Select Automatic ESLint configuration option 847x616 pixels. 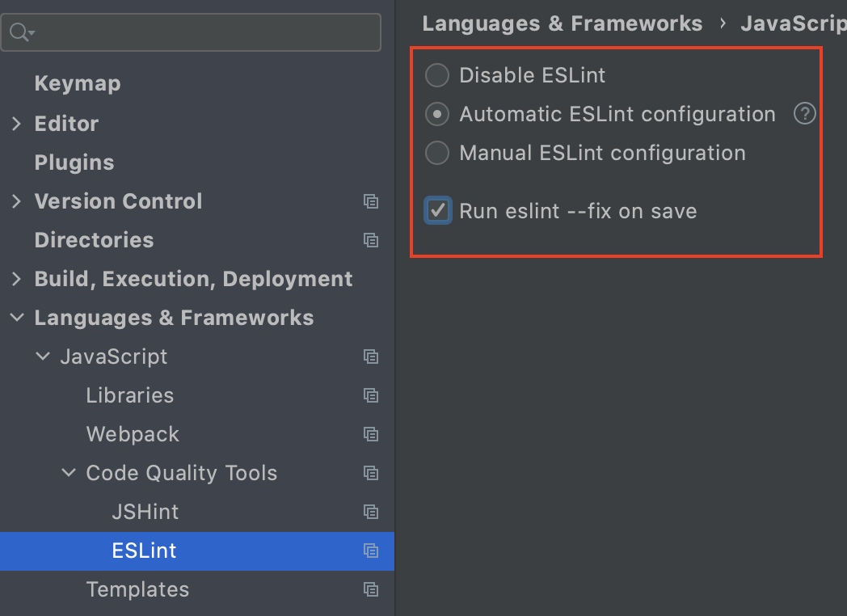pos(437,114)
